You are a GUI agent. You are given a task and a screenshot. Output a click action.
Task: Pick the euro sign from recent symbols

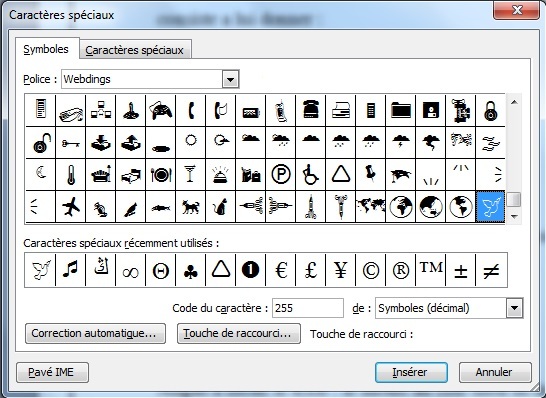(281, 270)
